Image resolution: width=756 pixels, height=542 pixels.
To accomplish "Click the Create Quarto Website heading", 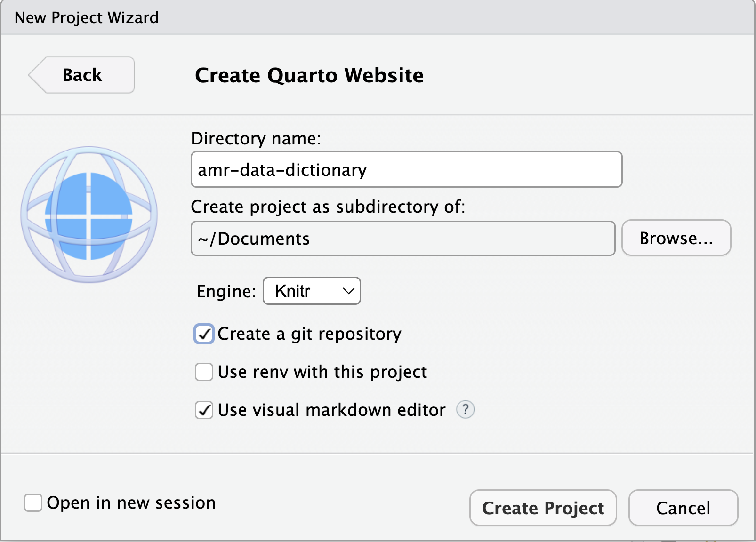I will (x=309, y=75).
